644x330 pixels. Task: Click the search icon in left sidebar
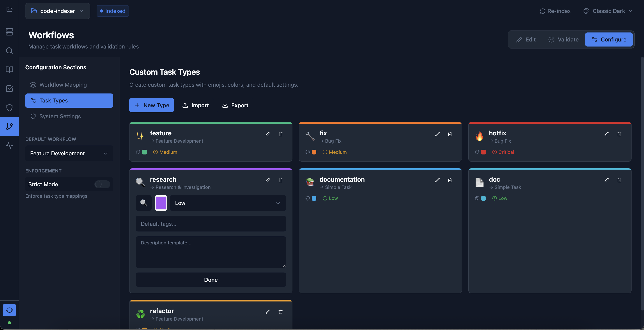point(9,51)
